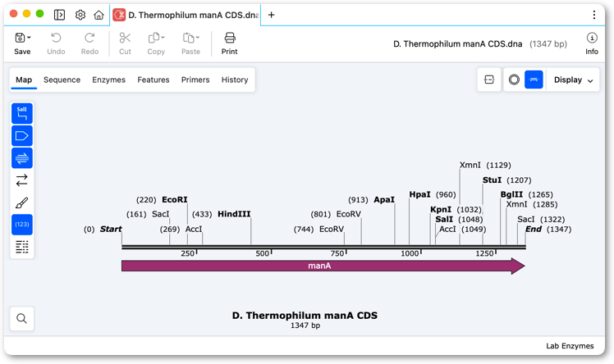This screenshot has width=614, height=364.
Task: Click the 1347 bp caption under map title
Action: click(x=305, y=325)
